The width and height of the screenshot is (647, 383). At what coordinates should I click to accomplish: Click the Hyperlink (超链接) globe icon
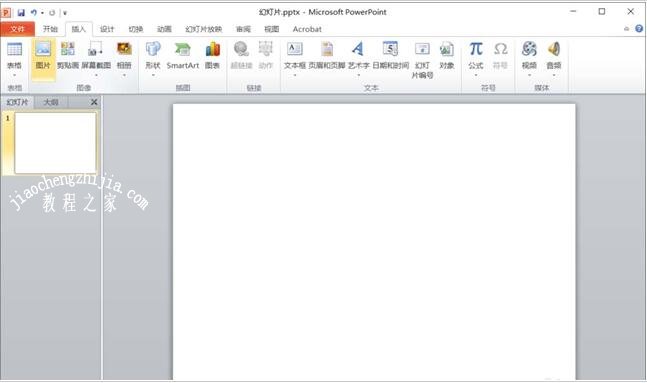241,49
